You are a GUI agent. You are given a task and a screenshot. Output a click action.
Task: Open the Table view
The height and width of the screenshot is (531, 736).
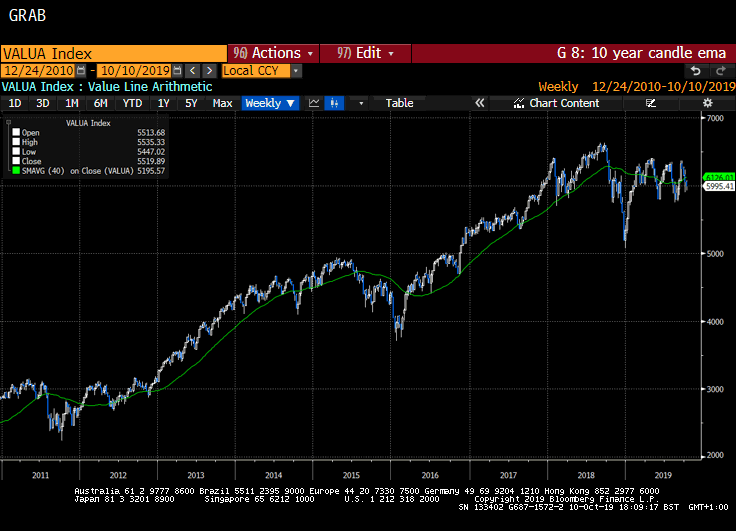coord(399,103)
